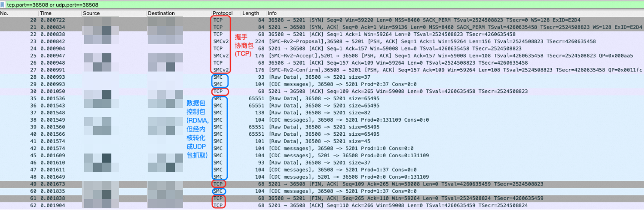Select packet 28 Raw Data size=37
644x210 pixels.
(322, 77)
